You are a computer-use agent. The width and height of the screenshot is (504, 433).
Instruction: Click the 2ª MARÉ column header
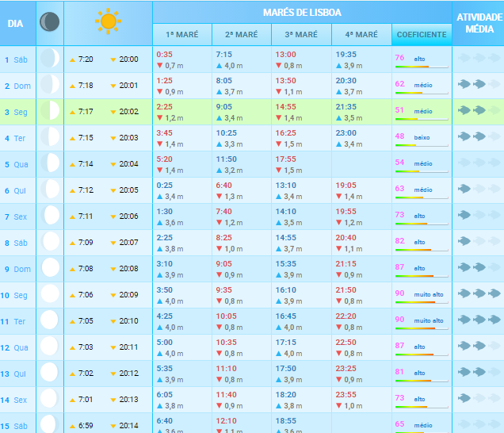click(242, 34)
